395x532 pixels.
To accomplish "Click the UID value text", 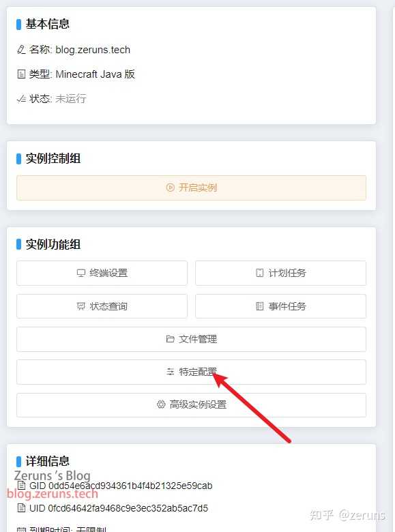I will click(x=128, y=508).
